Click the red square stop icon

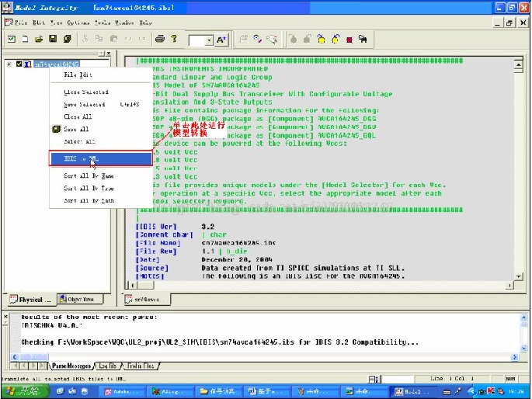[349, 40]
